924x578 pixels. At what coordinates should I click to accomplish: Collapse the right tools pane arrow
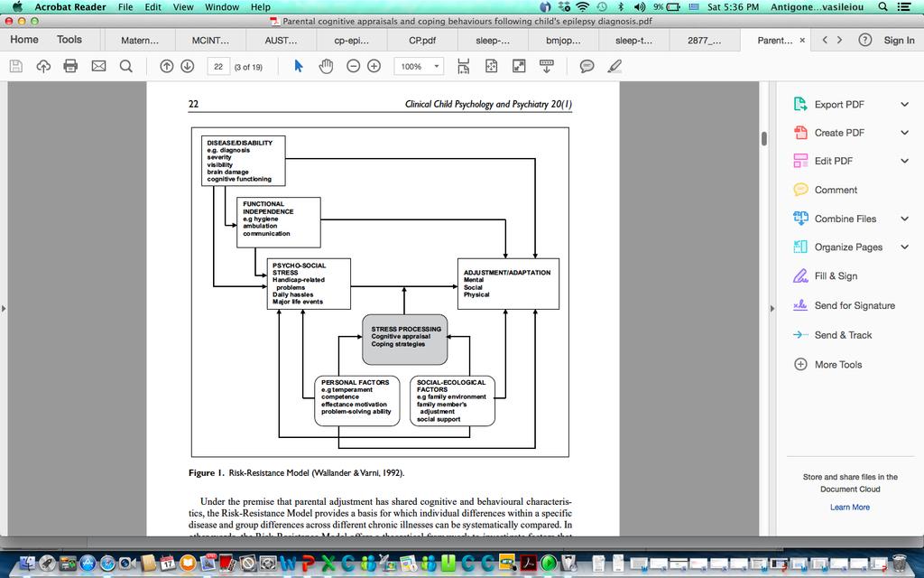coord(772,308)
